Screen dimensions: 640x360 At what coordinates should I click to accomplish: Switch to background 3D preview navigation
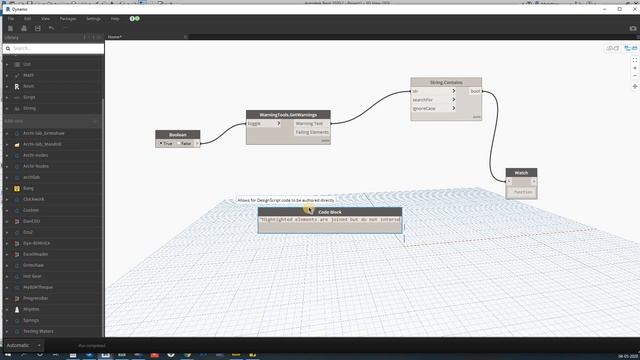click(612, 48)
